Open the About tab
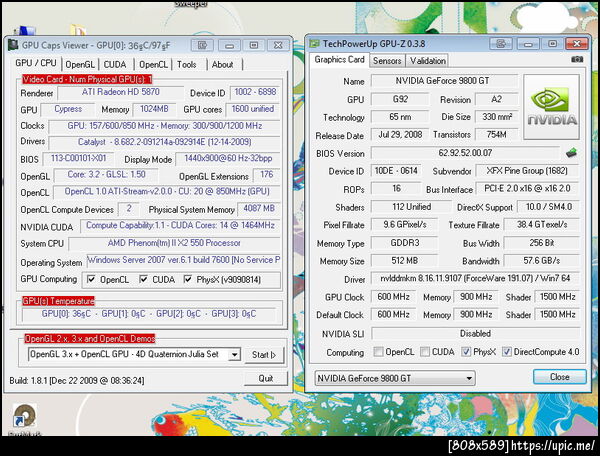Image resolution: width=600 pixels, height=456 pixels. 223,64
